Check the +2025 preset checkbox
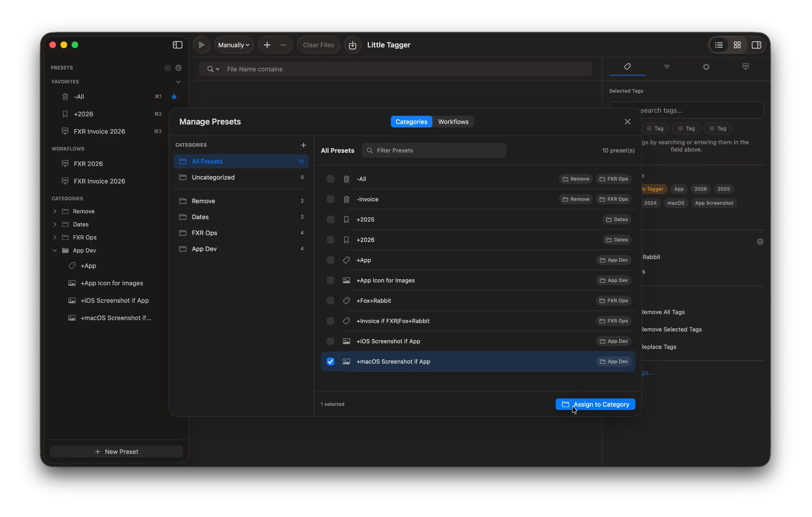Viewport: 812px width, 517px height. coord(331,219)
